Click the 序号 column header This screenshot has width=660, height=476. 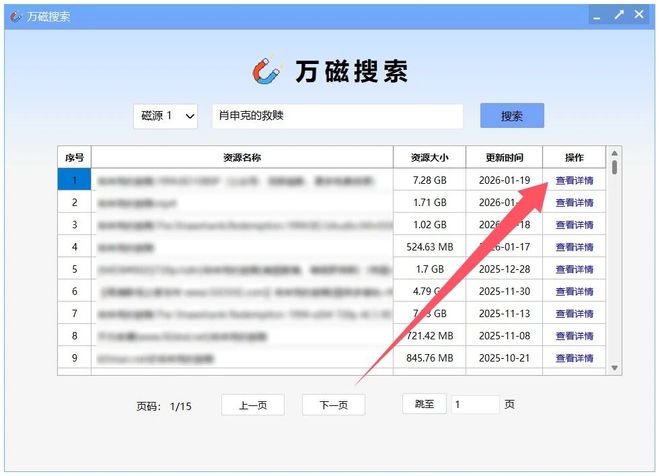tap(75, 157)
